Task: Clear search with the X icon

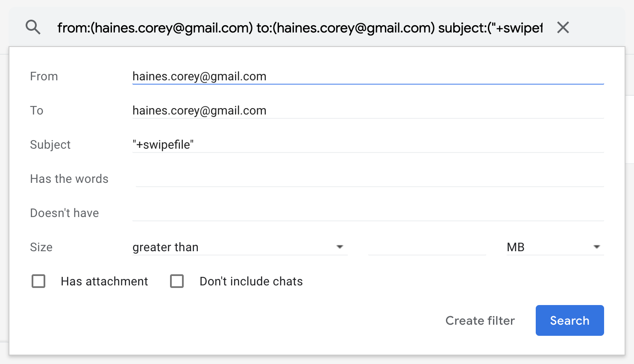Action: (x=563, y=28)
